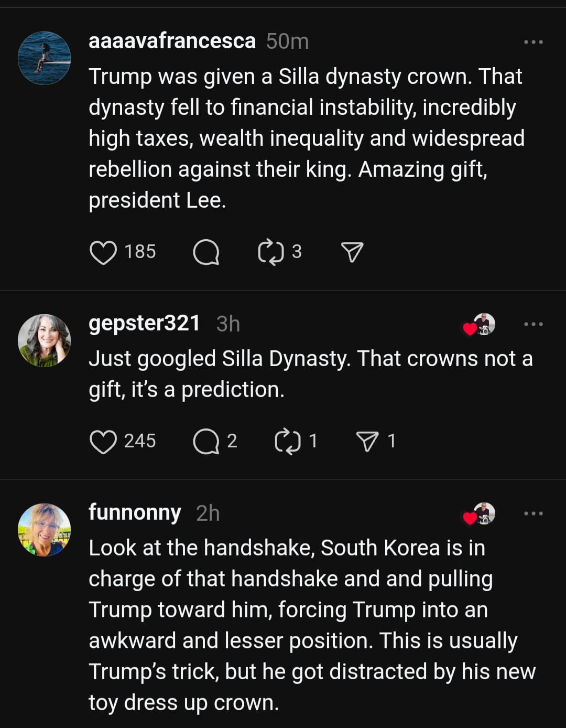This screenshot has height=728, width=566.
Task: Like the aaaavafrancesca post
Action: [103, 252]
